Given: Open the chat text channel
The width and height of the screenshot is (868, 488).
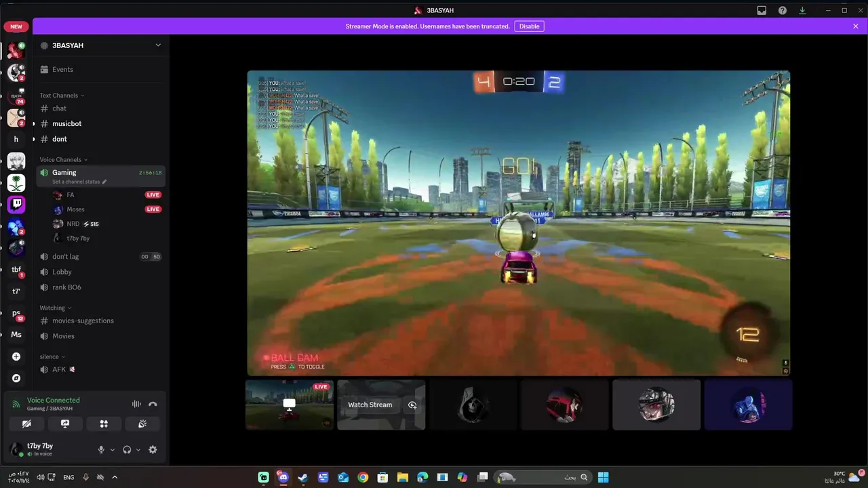Looking at the screenshot, I should [100, 108].
